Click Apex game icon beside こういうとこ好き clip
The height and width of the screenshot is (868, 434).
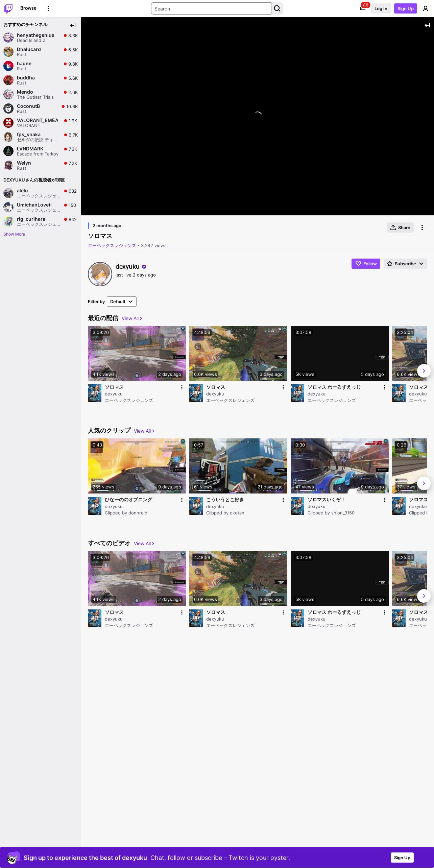196,506
